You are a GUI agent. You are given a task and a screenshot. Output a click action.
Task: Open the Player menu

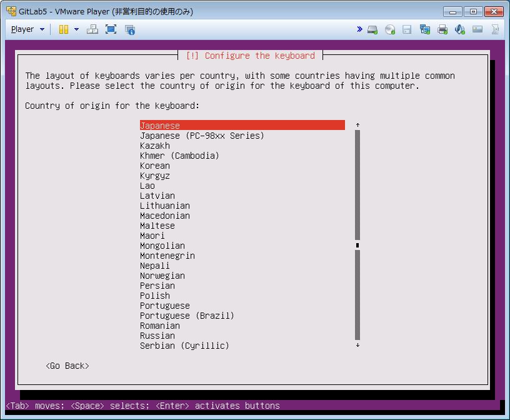pyautogui.click(x=27, y=29)
